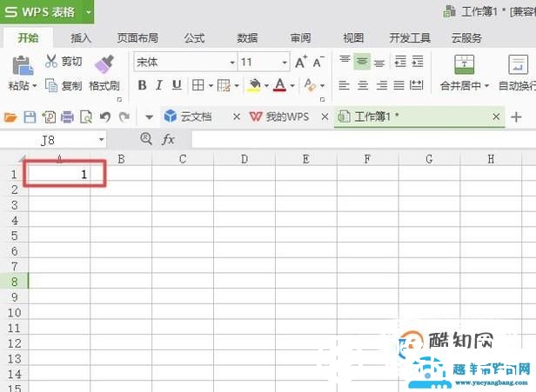Decrease indent icon
This screenshot has height=392, width=536.
400,62
